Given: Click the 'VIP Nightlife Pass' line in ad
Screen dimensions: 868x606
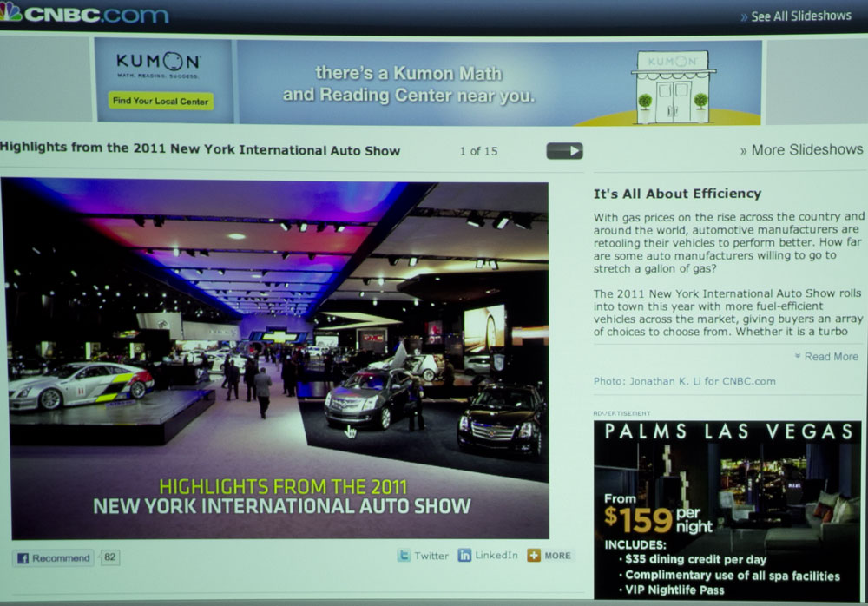Looking at the screenshot, I should click(674, 590).
